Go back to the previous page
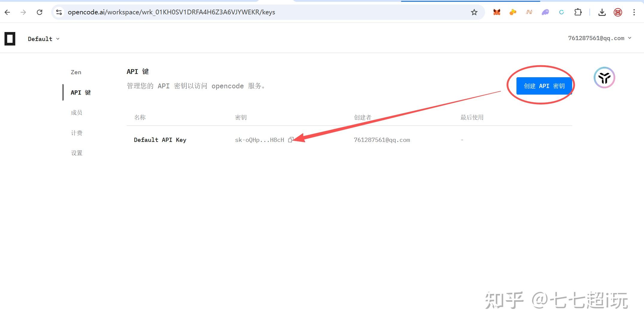 [7, 12]
